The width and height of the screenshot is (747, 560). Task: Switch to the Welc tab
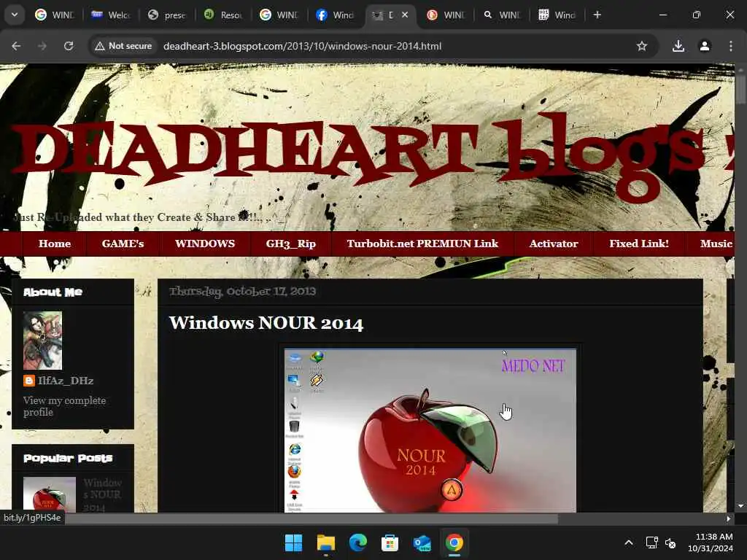click(x=111, y=15)
